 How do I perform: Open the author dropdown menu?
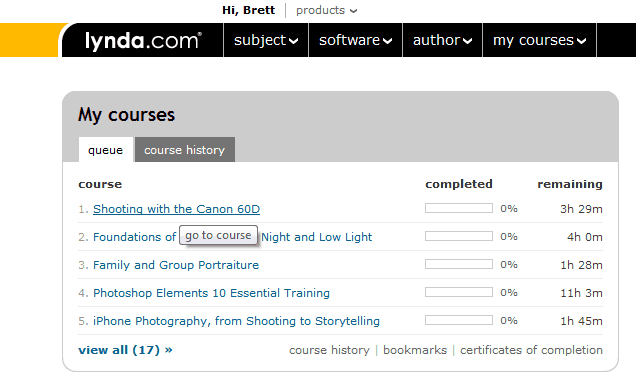pyautogui.click(x=443, y=40)
